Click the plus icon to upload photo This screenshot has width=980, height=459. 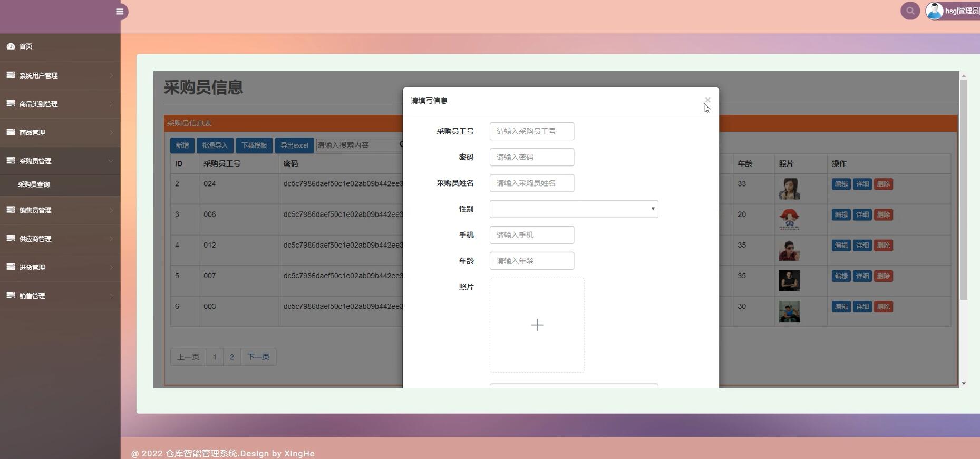coord(537,325)
